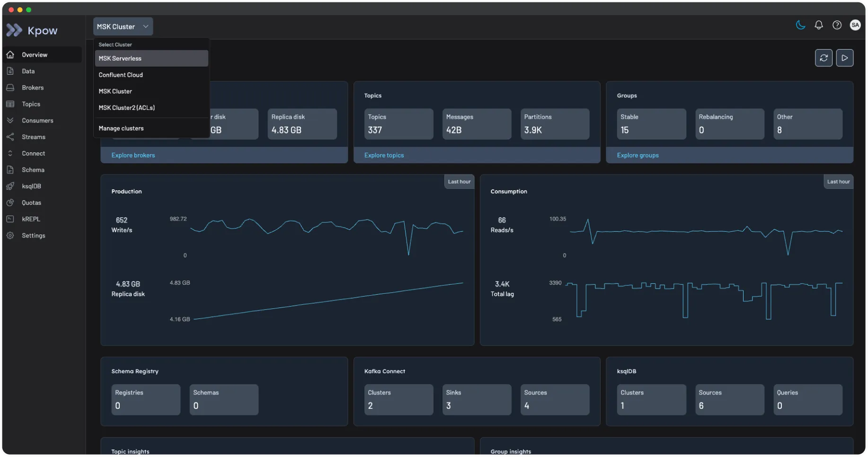Click the Stable 15 groups card
The width and height of the screenshot is (868, 457).
[x=651, y=124]
